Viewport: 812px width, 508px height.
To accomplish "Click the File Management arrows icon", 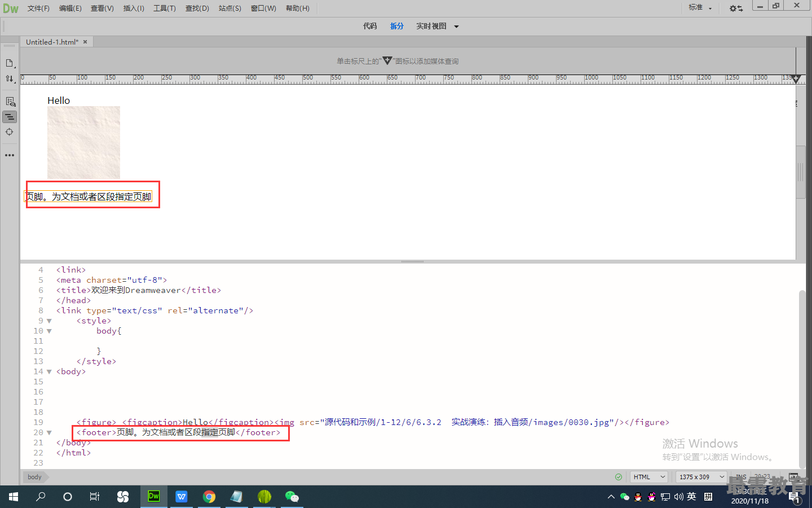I will [10, 78].
